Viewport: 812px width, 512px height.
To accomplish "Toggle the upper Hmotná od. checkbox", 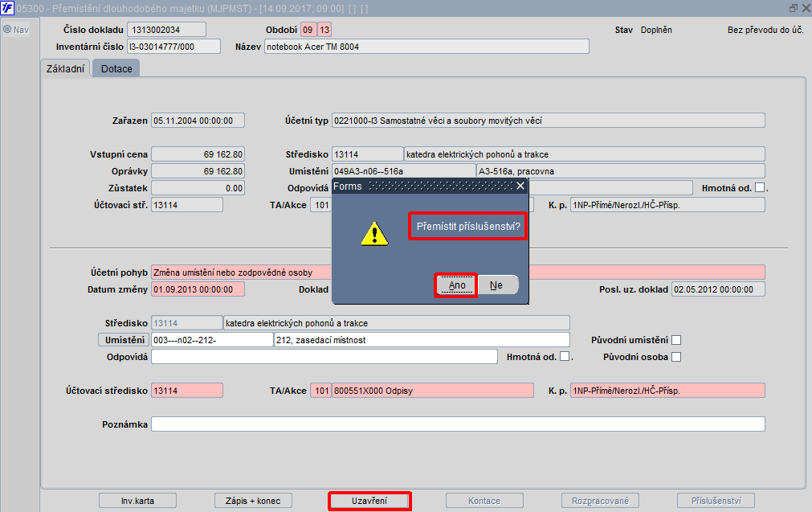I will (x=760, y=187).
